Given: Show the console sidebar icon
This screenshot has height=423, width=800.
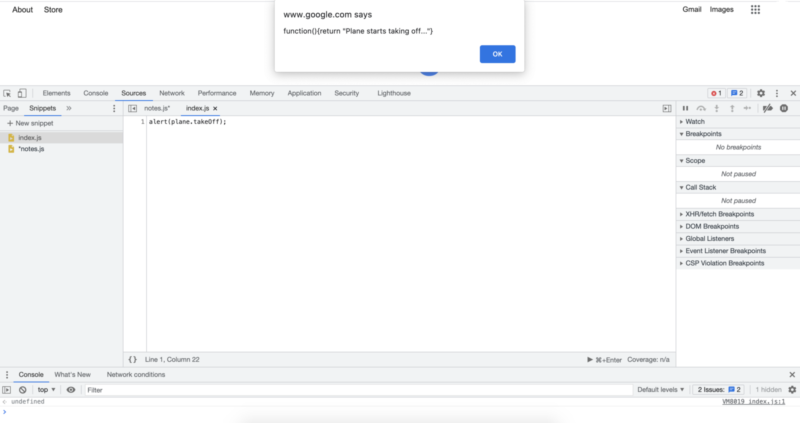Looking at the screenshot, I should 7,390.
